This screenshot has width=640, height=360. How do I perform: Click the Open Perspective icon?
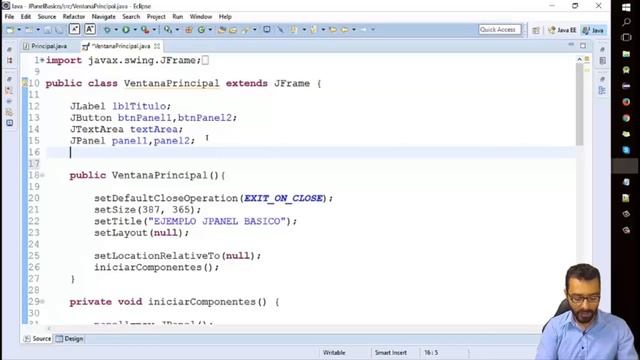click(x=536, y=30)
